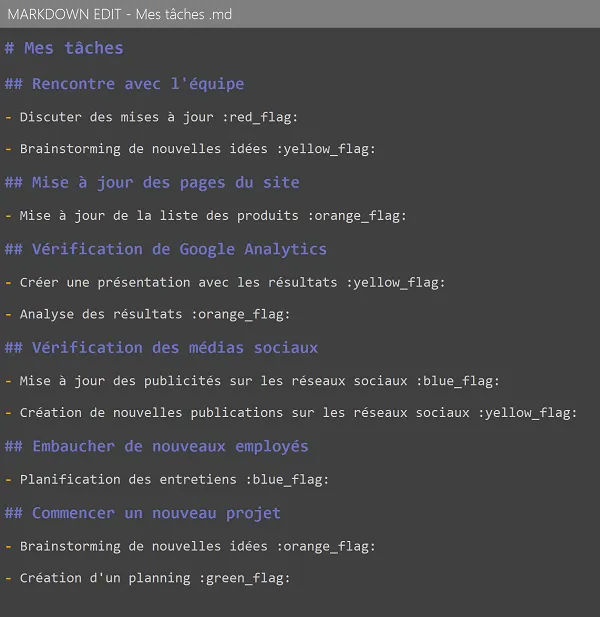Click the 'Planification des entretiens' list item

pyautogui.click(x=167, y=479)
